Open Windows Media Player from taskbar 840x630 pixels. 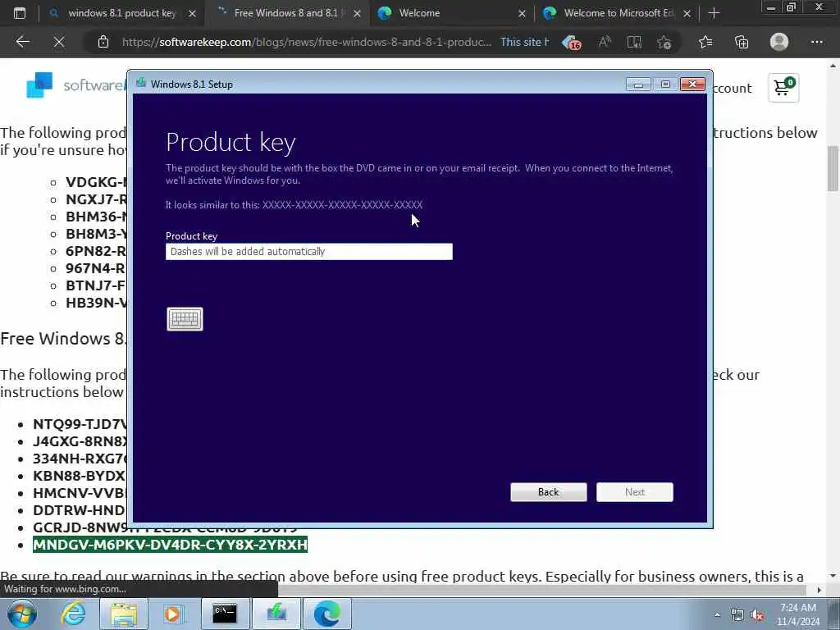[x=174, y=614]
